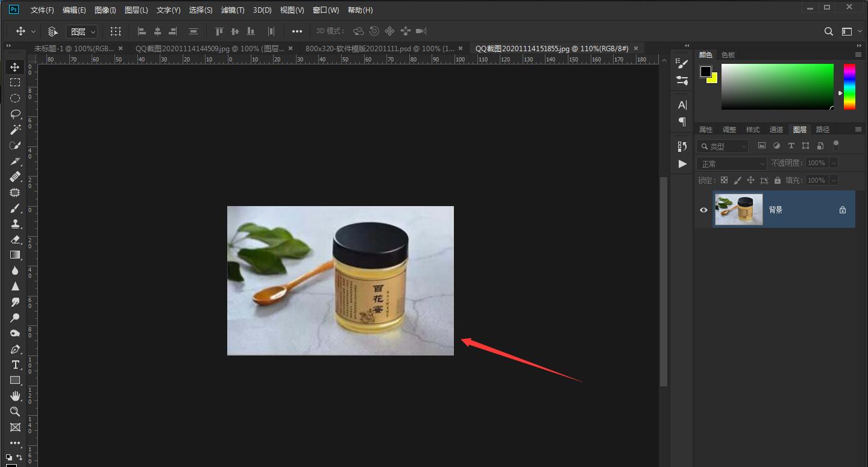Click the align horizontal centers button
The height and width of the screenshot is (467, 868).
[157, 31]
